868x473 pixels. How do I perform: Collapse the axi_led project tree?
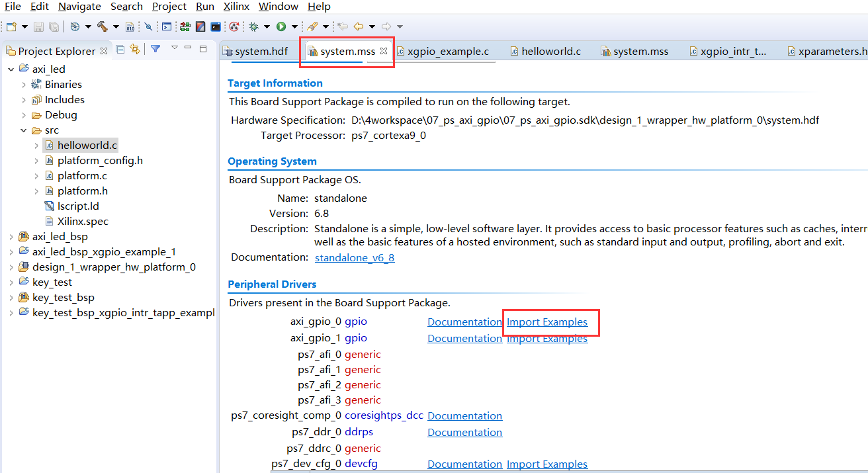coord(11,69)
